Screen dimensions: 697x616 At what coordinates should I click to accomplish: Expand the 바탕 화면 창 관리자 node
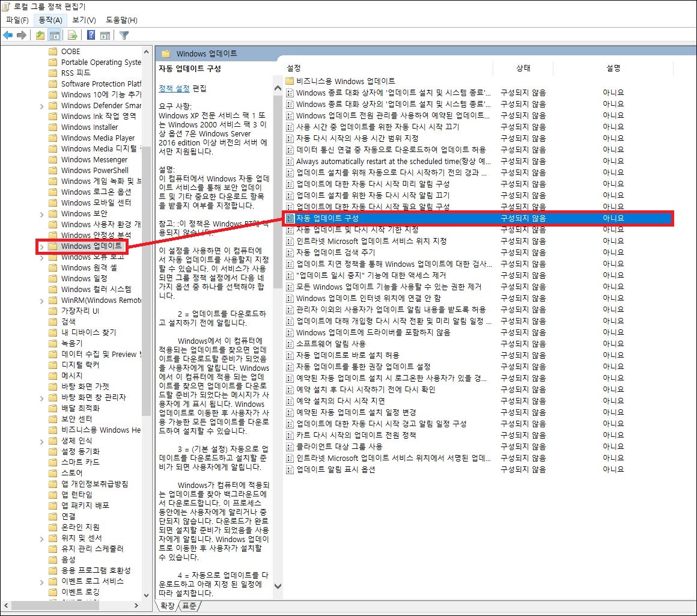coord(42,398)
